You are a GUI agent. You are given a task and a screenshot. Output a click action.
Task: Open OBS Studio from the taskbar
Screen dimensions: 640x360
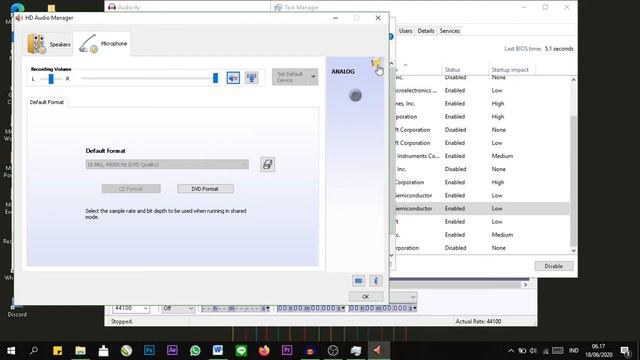point(333,351)
